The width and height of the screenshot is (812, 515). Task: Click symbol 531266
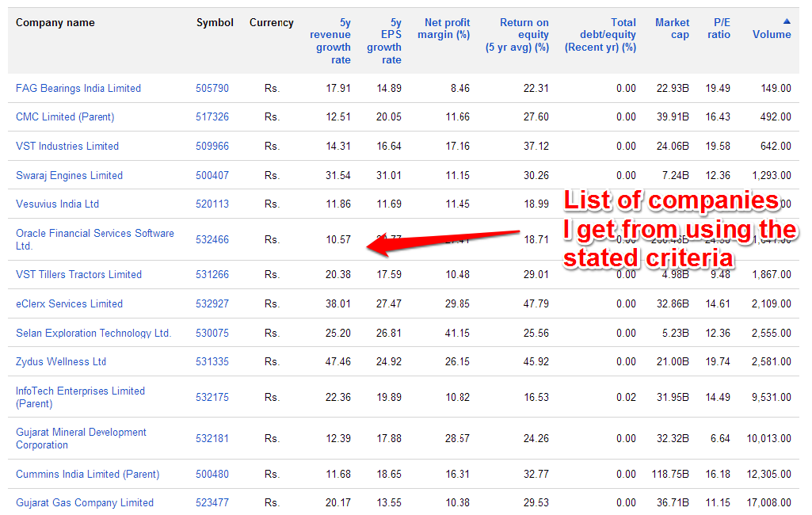[212, 275]
